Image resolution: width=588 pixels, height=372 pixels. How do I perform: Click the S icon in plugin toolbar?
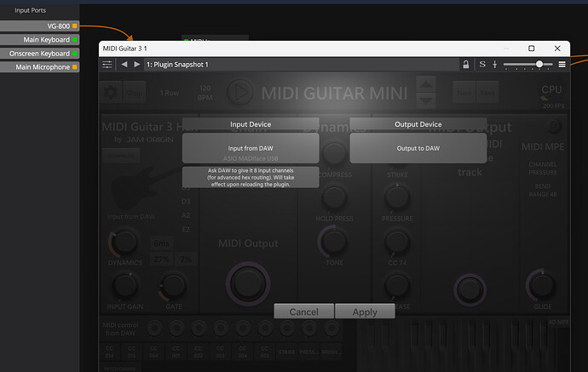(482, 65)
